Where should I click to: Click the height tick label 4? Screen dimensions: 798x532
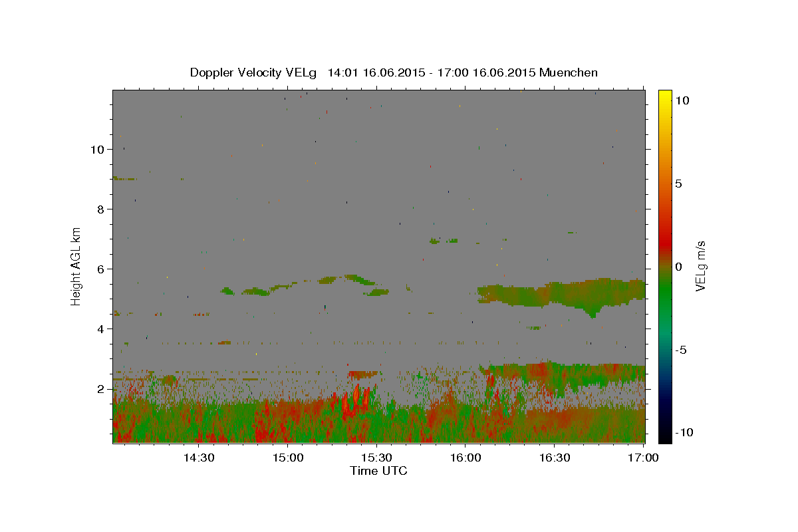(101, 329)
